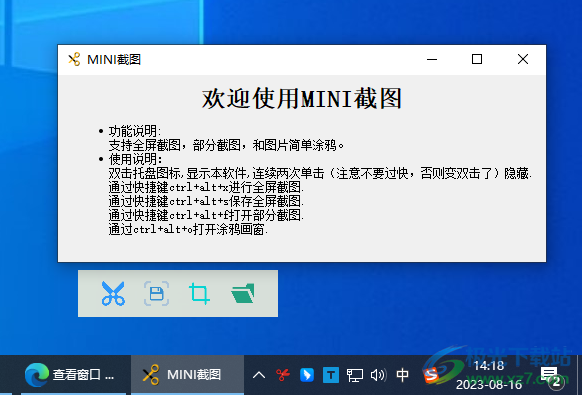The height and width of the screenshot is (395, 582).
Task: Click the blue bird tray icon
Action: click(x=307, y=375)
